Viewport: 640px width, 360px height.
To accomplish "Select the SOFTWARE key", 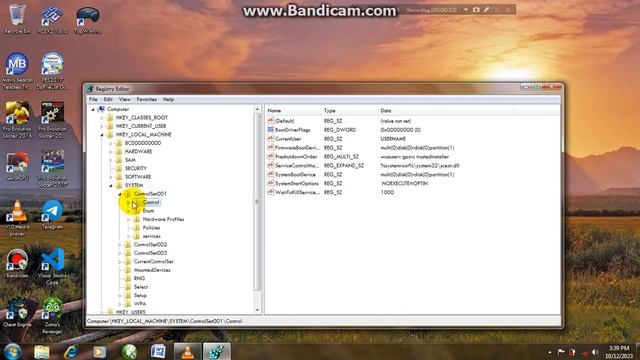I will [x=138, y=177].
